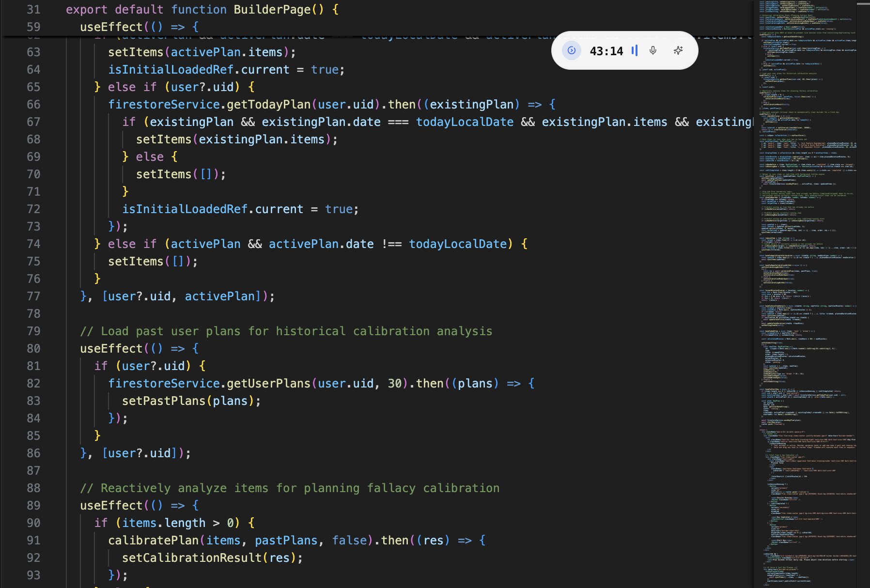
Task: Click 'setItems([]);' on line 75
Action: (153, 261)
